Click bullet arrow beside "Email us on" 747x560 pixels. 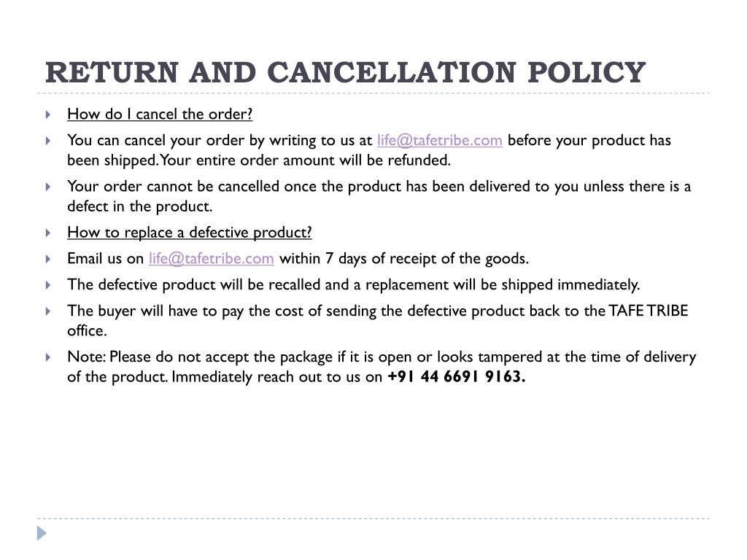(48, 259)
